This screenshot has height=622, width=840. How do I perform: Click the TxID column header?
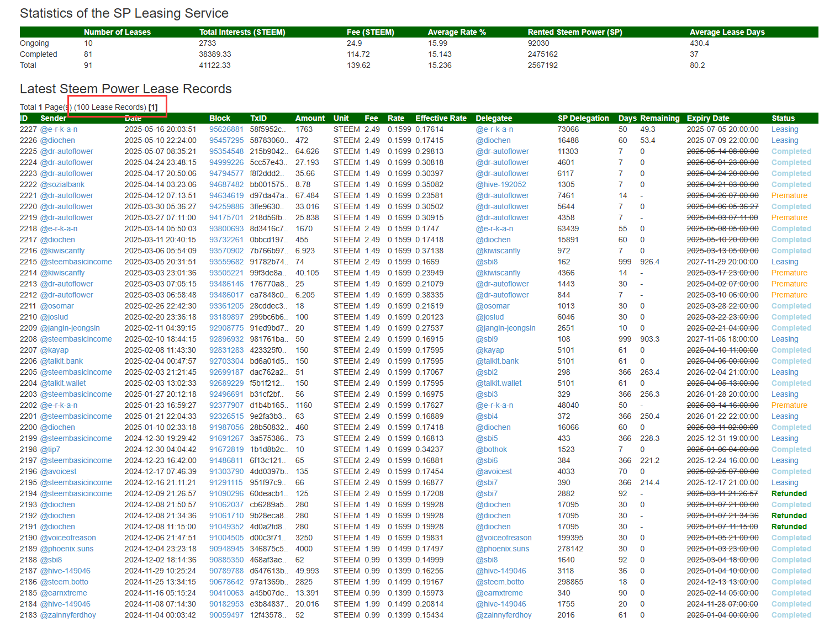[258, 118]
